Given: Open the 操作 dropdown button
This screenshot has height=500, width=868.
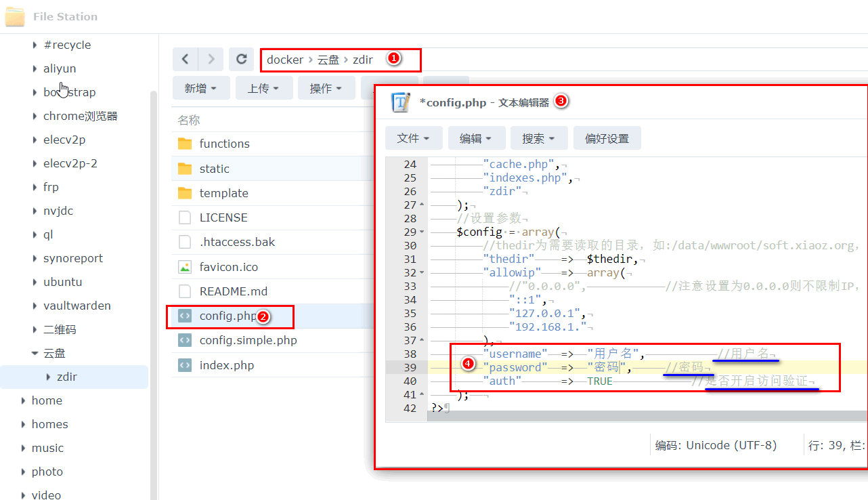Looking at the screenshot, I should pyautogui.click(x=326, y=88).
